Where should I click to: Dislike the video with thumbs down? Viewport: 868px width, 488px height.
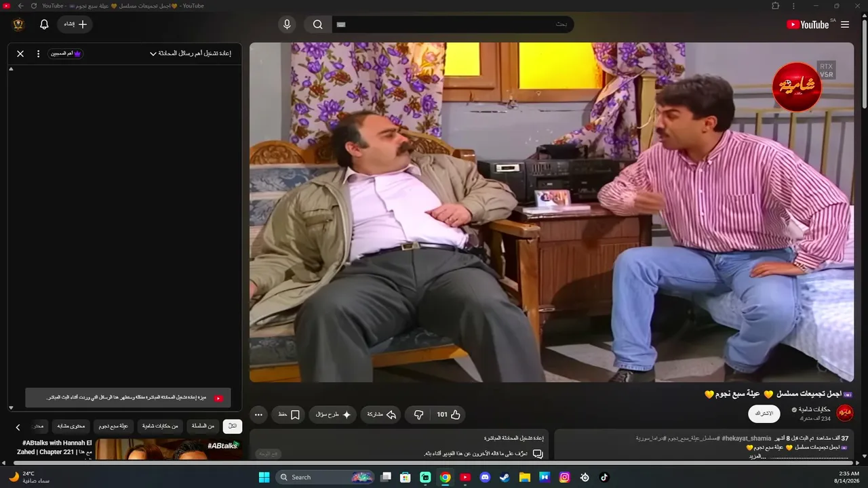pos(418,414)
